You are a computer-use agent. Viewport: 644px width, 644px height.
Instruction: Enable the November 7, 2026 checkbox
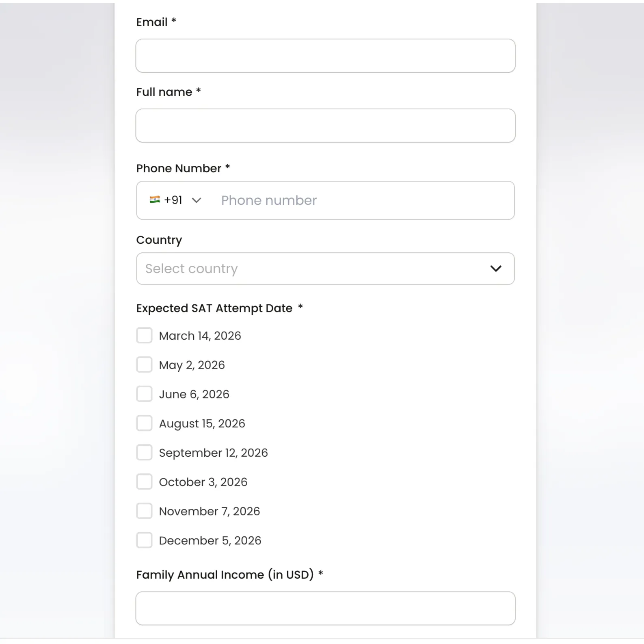pos(144,511)
